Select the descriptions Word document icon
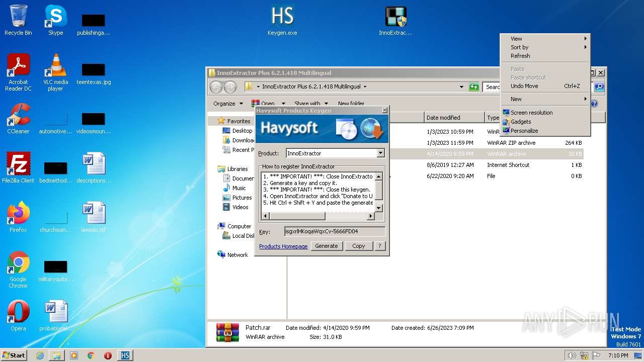Image resolution: width=644 pixels, height=362 pixels. tap(94, 168)
